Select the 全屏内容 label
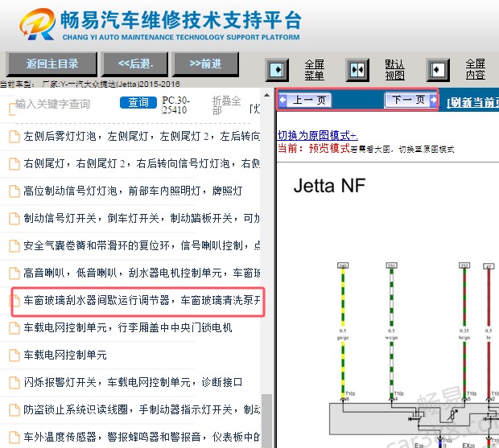This screenshot has width=499, height=448. coord(475,69)
